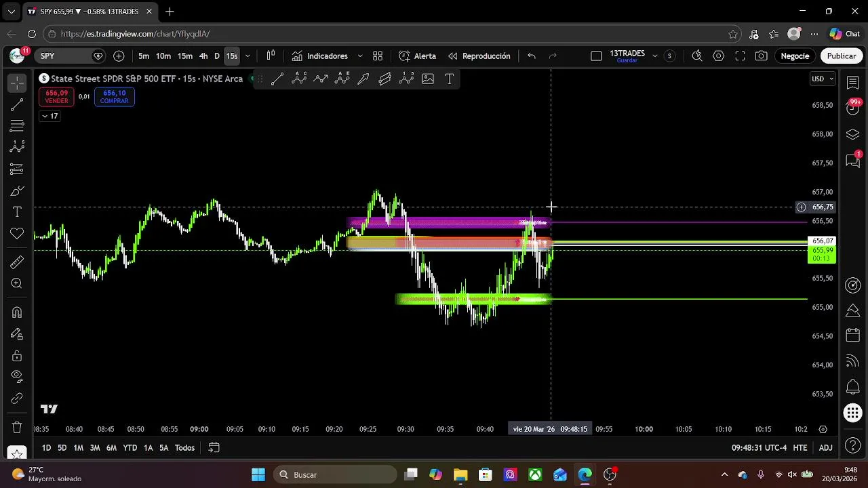868x488 pixels.
Task: Click the Publicar button
Action: click(x=841, y=56)
